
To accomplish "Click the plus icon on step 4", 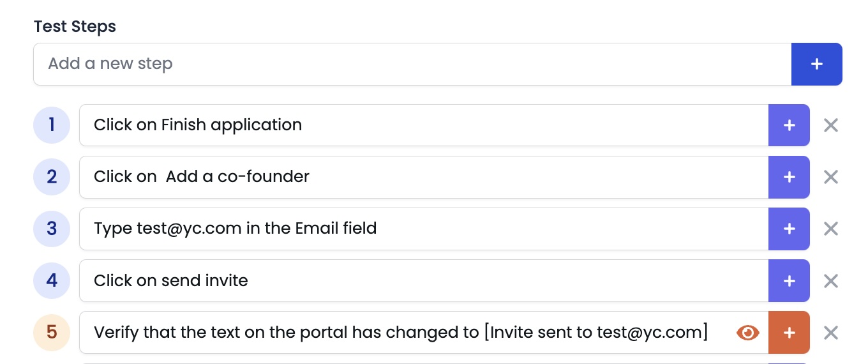I will point(789,280).
